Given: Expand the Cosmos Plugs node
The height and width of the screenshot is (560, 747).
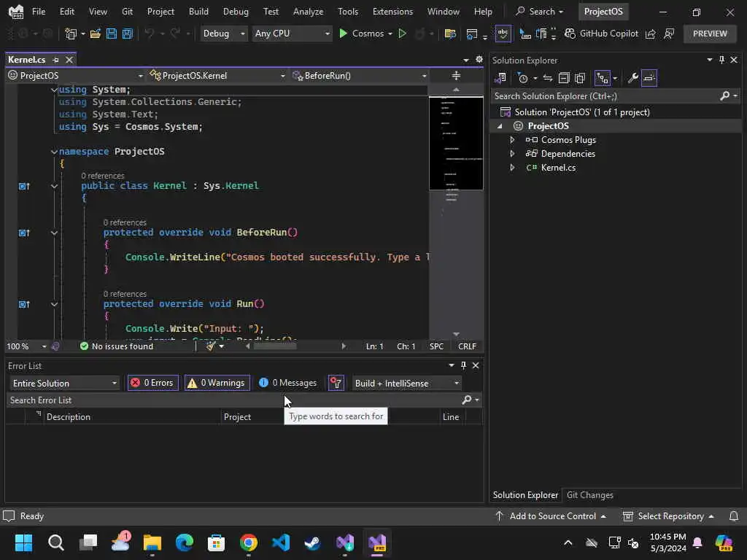Looking at the screenshot, I should tap(513, 140).
